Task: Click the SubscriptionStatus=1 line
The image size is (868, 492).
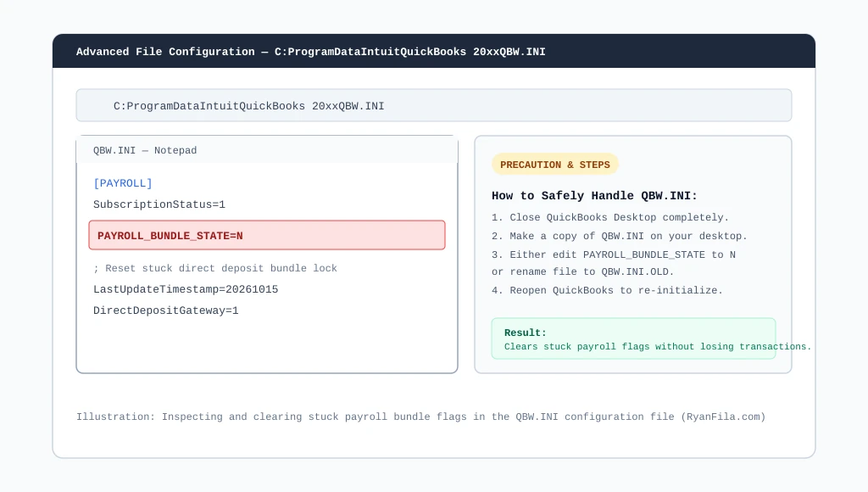Action: [159, 204]
